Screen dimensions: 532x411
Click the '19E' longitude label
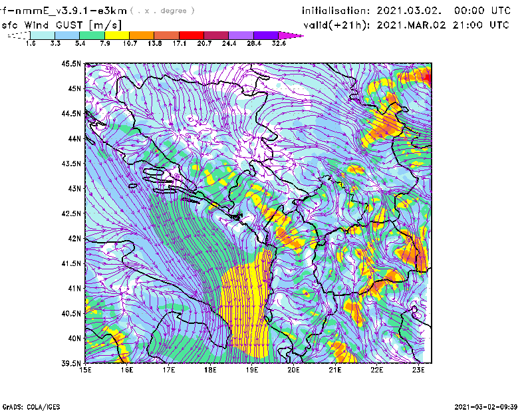252,370
